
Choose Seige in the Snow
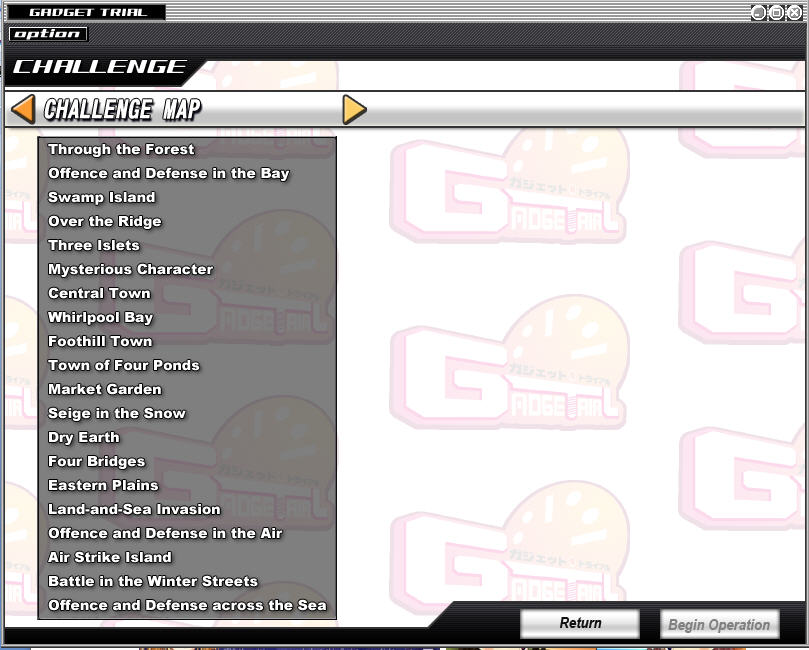point(117,413)
